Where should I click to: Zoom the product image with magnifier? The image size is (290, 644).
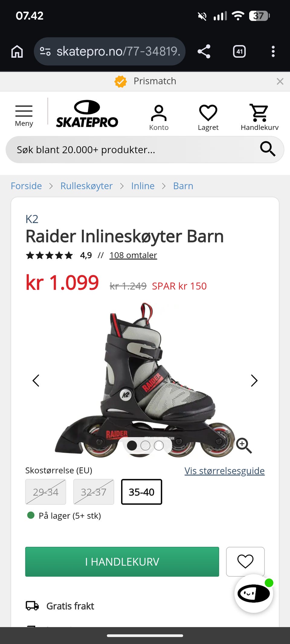[x=244, y=446]
